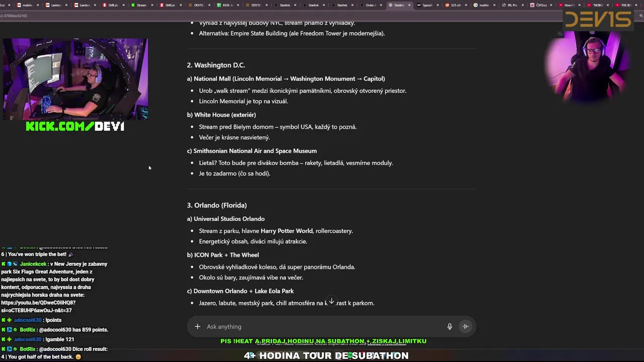This screenshot has height=362, width=644.
Task: Click the National Mall subheading
Action: pos(286,79)
